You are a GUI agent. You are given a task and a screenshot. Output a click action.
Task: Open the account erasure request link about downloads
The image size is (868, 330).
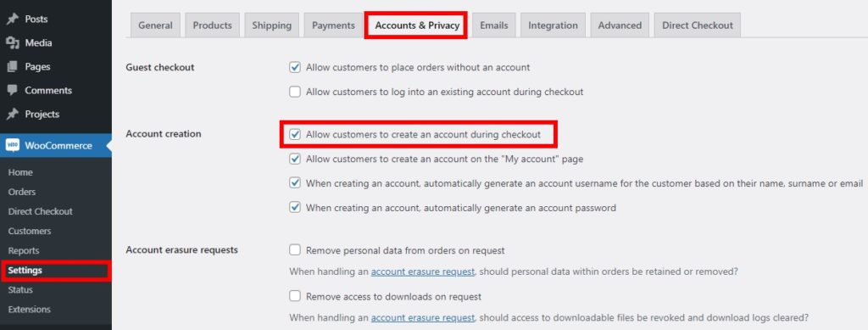pyautogui.click(x=422, y=318)
